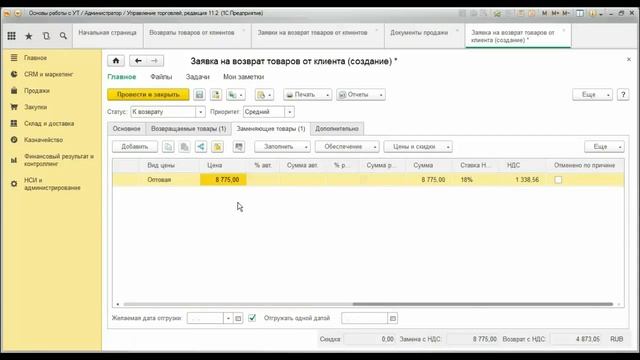Click the copy row icon in table toolbar

[x=168, y=147]
